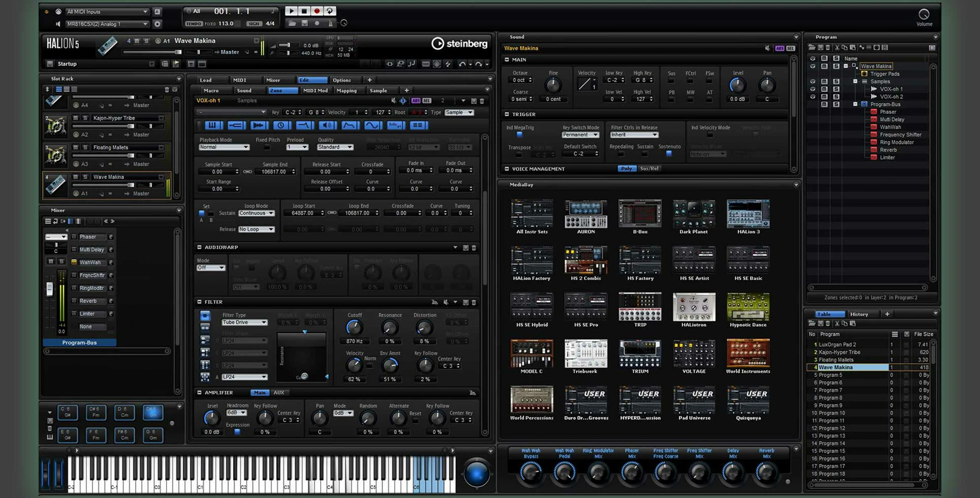
Task: Toggle the amplifier Expression checkbox
Action: point(237,432)
